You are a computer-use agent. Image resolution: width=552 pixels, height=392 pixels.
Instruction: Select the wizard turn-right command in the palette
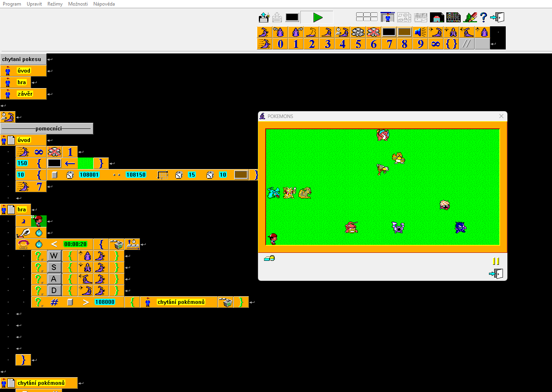296,32
